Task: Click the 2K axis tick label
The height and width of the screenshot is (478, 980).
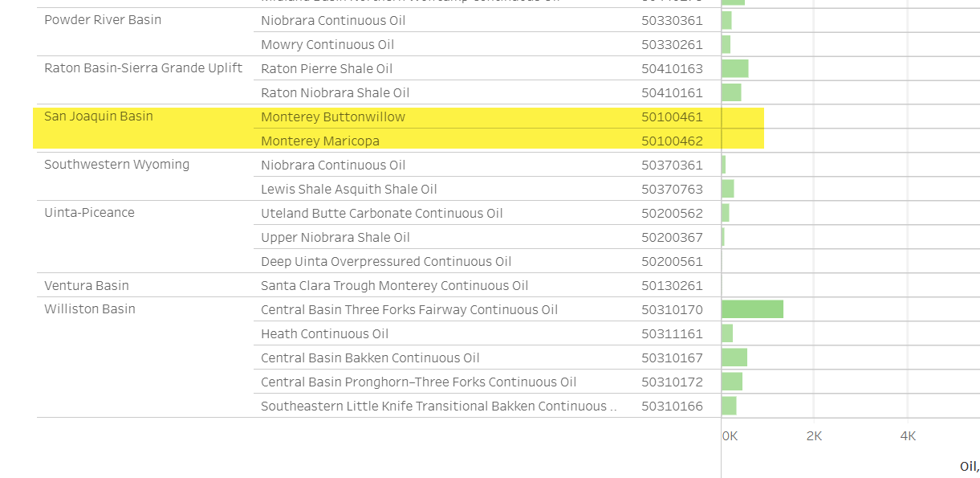Action: 814,436
